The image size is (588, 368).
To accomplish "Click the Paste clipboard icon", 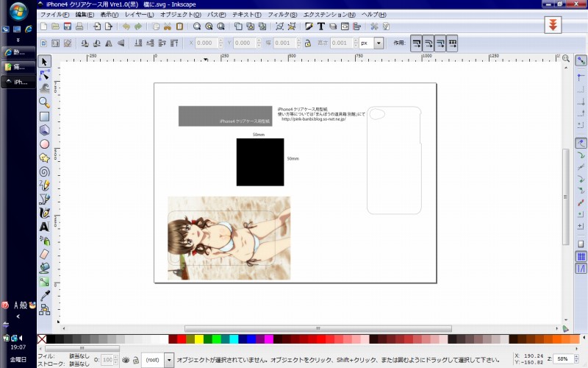I will point(179,26).
